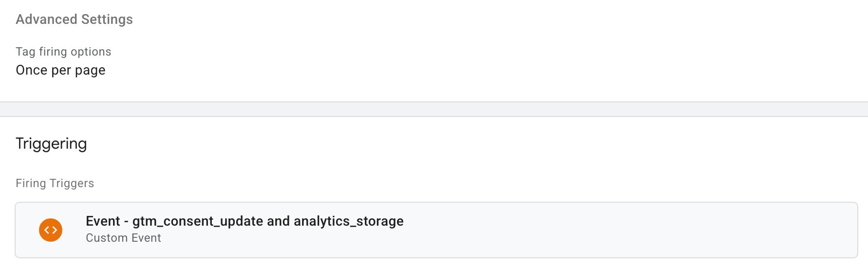Open the gtm_consent_update and analytics_storage trigger name
The image size is (868, 270).
(x=245, y=221)
